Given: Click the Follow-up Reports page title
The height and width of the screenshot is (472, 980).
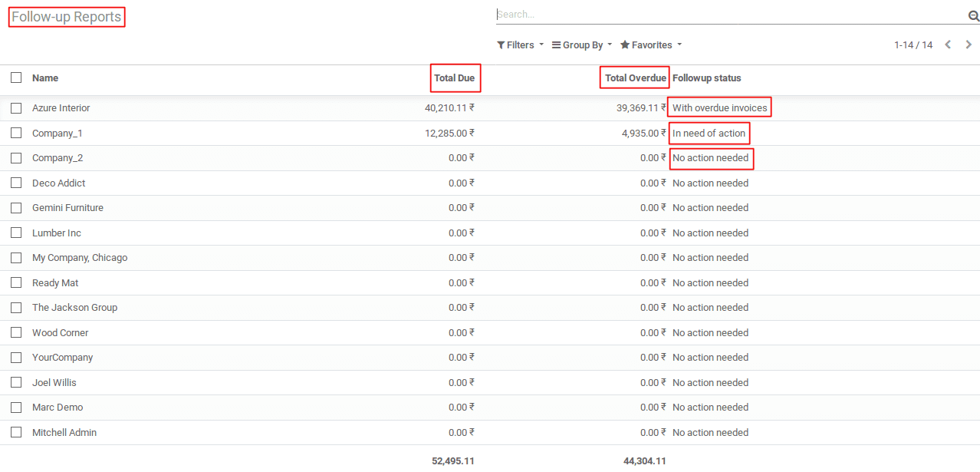Looking at the screenshot, I should point(66,17).
